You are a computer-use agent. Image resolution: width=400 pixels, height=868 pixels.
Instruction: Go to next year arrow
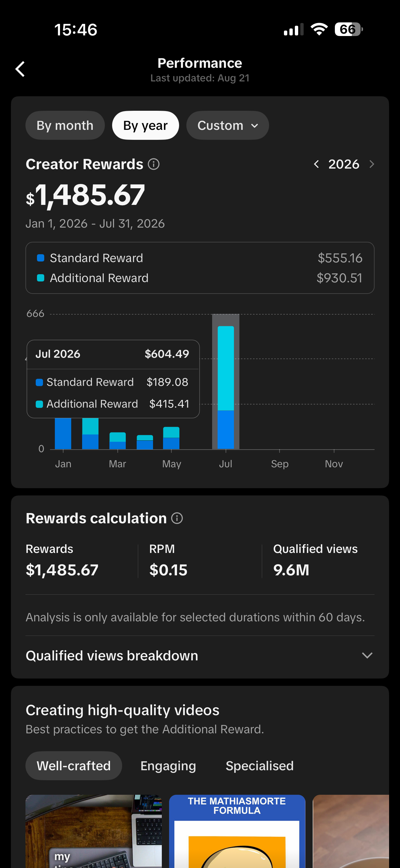(x=372, y=164)
